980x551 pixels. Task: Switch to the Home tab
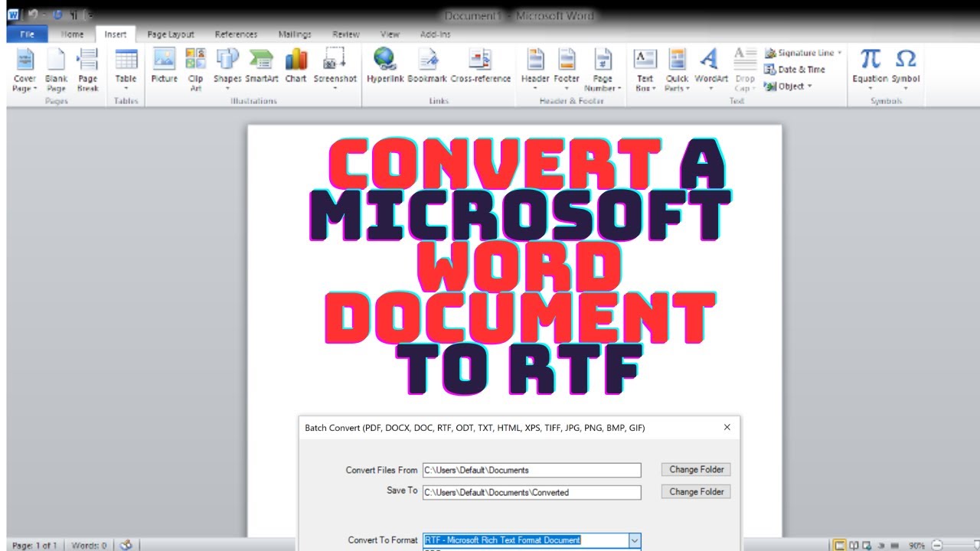click(72, 34)
